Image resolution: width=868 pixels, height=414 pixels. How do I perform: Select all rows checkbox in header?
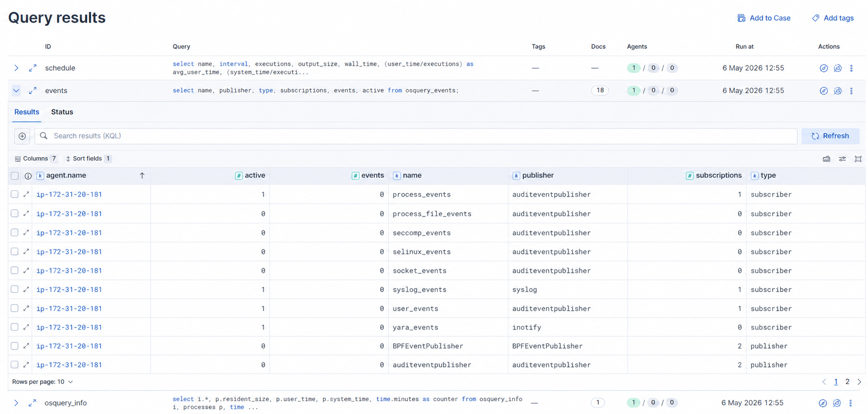click(x=15, y=176)
